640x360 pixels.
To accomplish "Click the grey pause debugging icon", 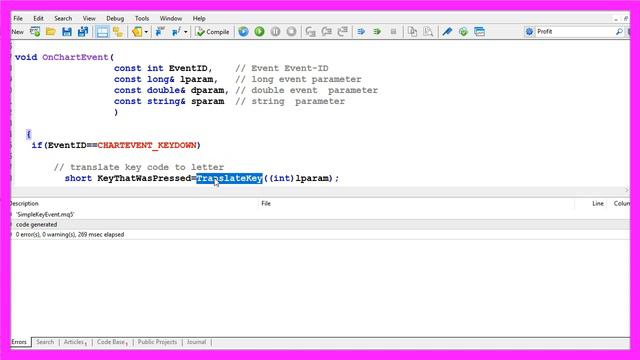I will [x=276, y=31].
